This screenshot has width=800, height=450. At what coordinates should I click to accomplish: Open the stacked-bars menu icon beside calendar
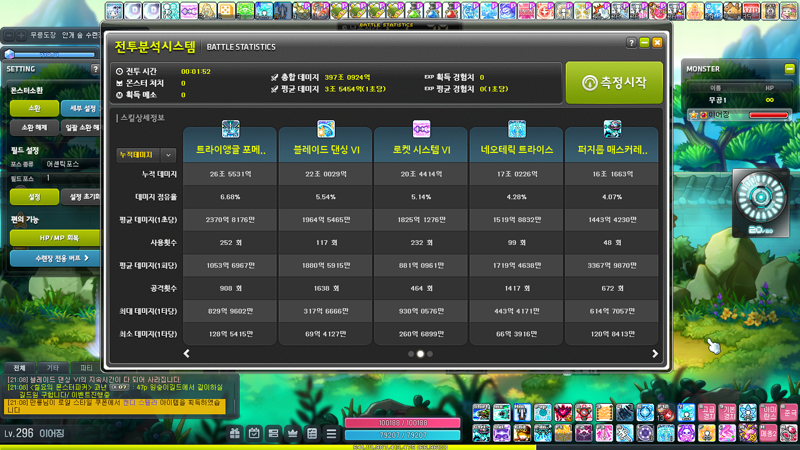(x=273, y=434)
